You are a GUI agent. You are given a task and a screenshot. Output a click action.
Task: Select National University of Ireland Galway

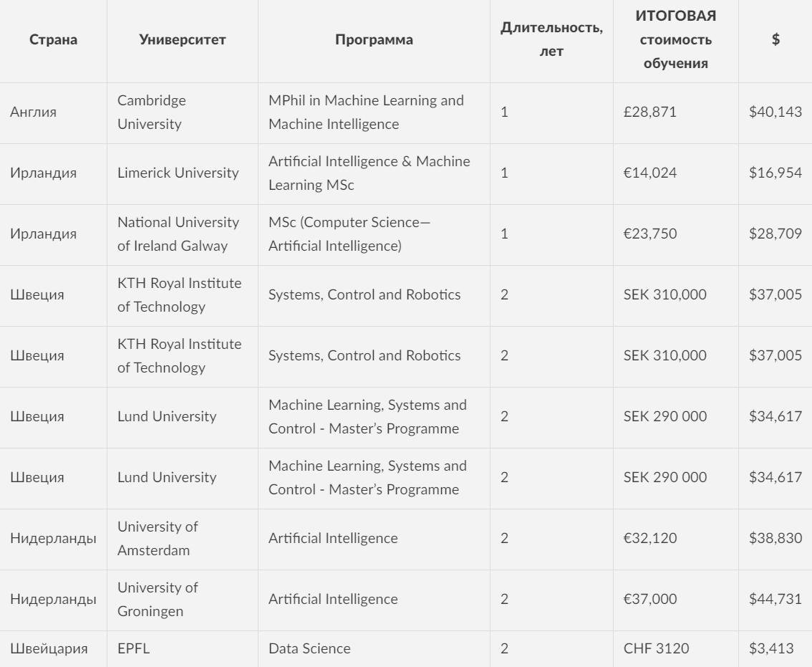(x=178, y=234)
